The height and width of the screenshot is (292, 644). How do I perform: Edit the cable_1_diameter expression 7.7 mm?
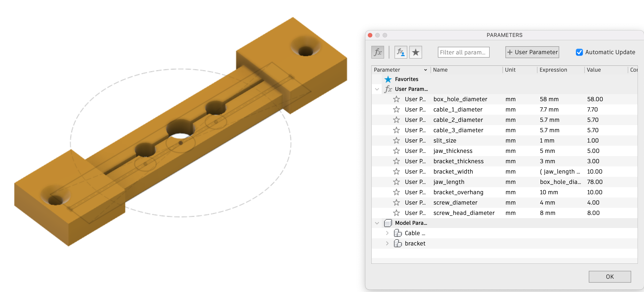click(x=549, y=110)
